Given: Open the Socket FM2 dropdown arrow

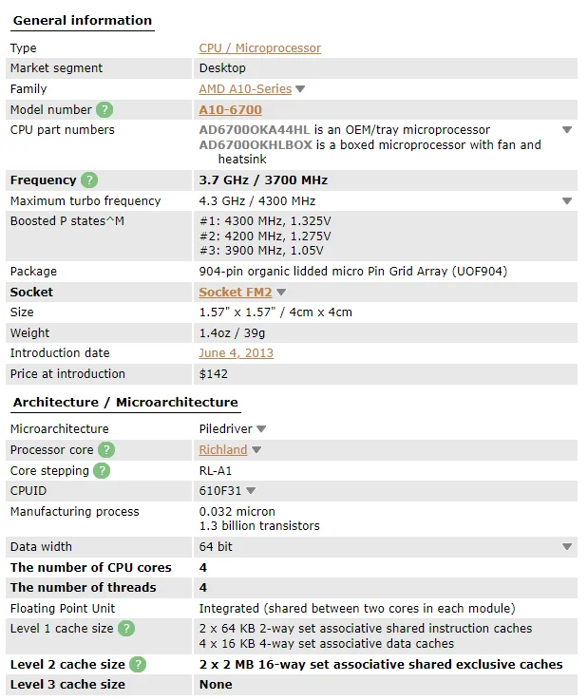Looking at the screenshot, I should [x=281, y=293].
